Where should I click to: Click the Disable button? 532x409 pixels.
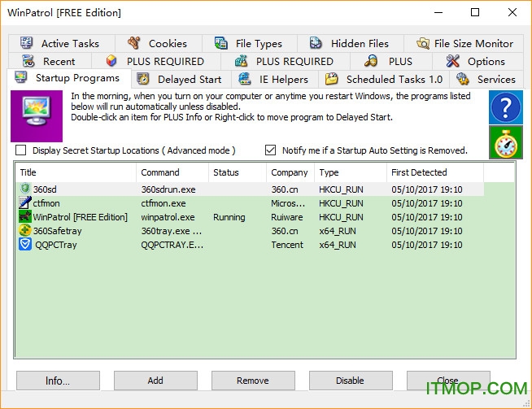(351, 381)
